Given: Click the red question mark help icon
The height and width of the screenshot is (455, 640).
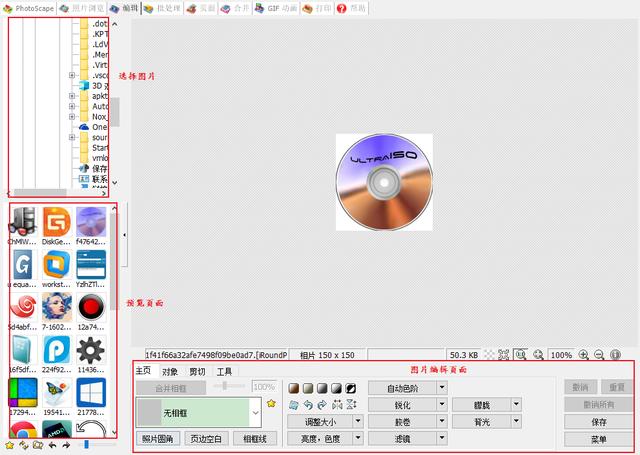Looking at the screenshot, I should pyautogui.click(x=342, y=8).
